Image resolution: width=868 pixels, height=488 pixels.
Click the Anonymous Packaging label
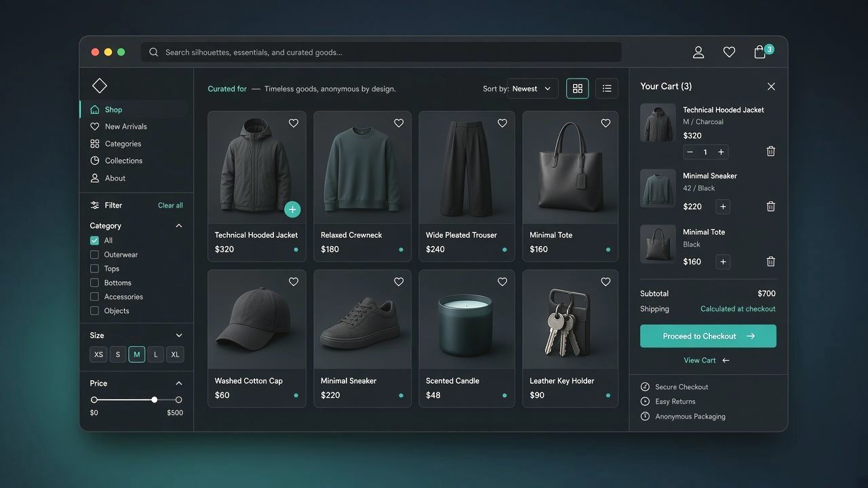[x=690, y=417]
